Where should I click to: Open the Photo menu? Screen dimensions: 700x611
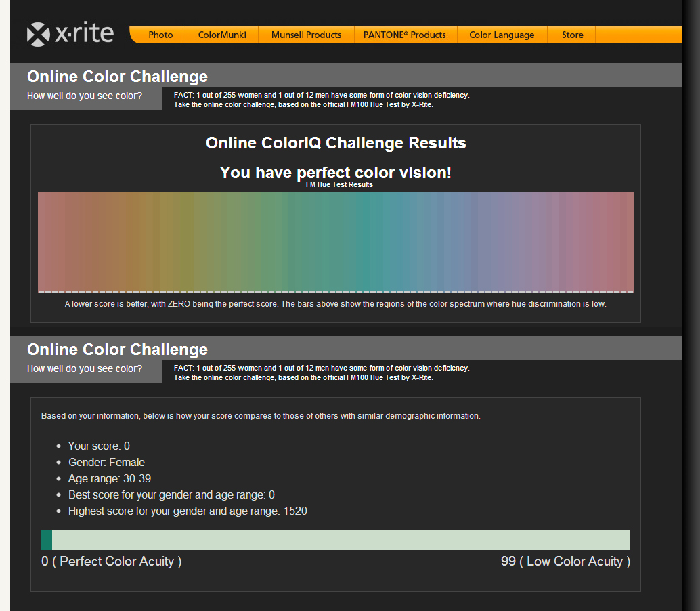(160, 35)
